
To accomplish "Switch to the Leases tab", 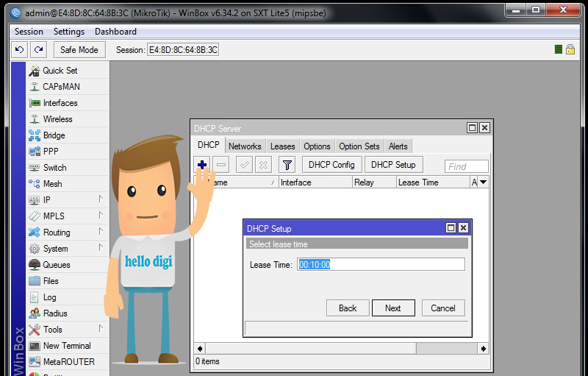I will [x=283, y=146].
